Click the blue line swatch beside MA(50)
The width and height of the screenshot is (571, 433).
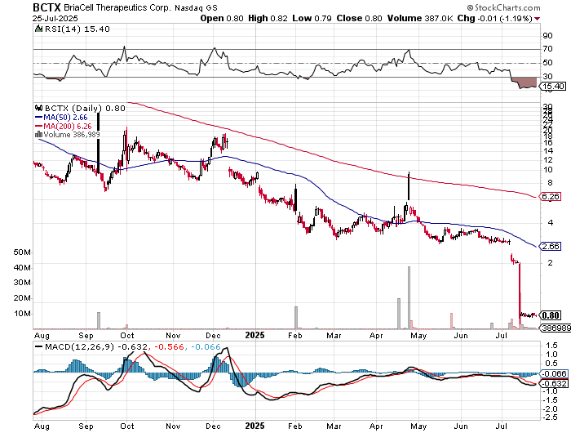tap(39, 117)
